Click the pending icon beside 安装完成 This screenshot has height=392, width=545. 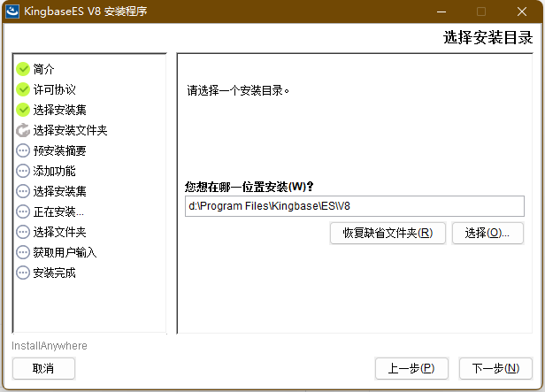tap(23, 273)
